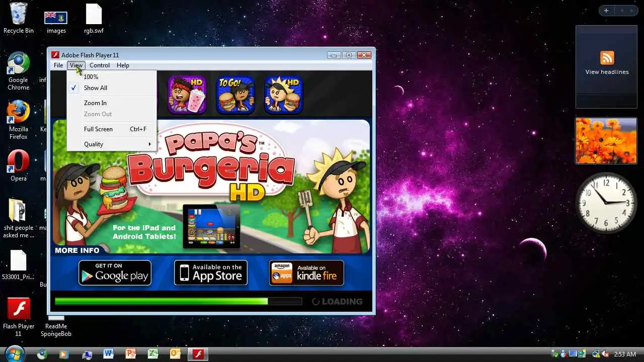This screenshot has width=644, height=362.
Task: Select the ReadMe SpongeBob file
Action: click(x=56, y=326)
